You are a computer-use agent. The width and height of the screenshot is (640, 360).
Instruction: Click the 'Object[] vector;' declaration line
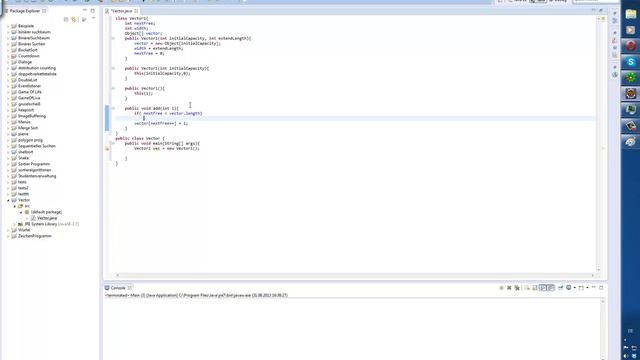(x=143, y=33)
